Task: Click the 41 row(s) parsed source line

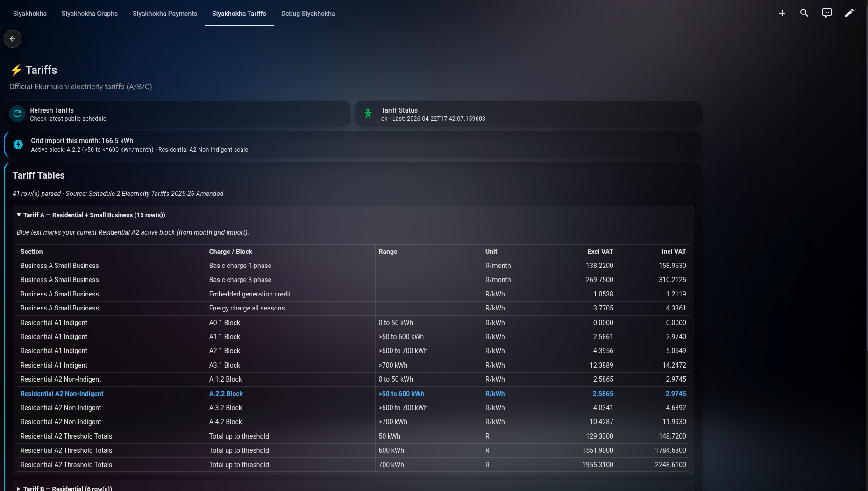Action: pos(118,194)
